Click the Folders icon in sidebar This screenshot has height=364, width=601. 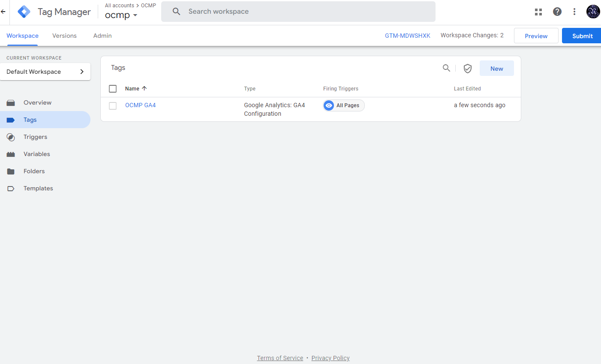tap(11, 171)
